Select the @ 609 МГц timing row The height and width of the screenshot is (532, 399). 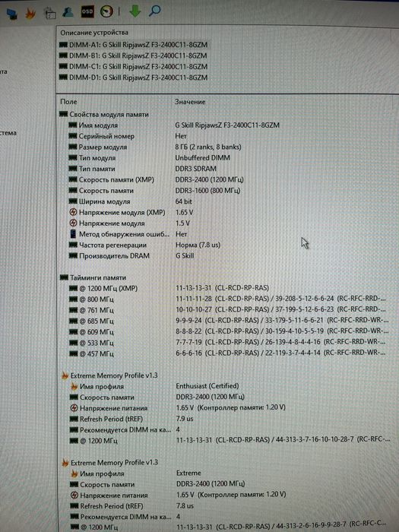coord(228,332)
